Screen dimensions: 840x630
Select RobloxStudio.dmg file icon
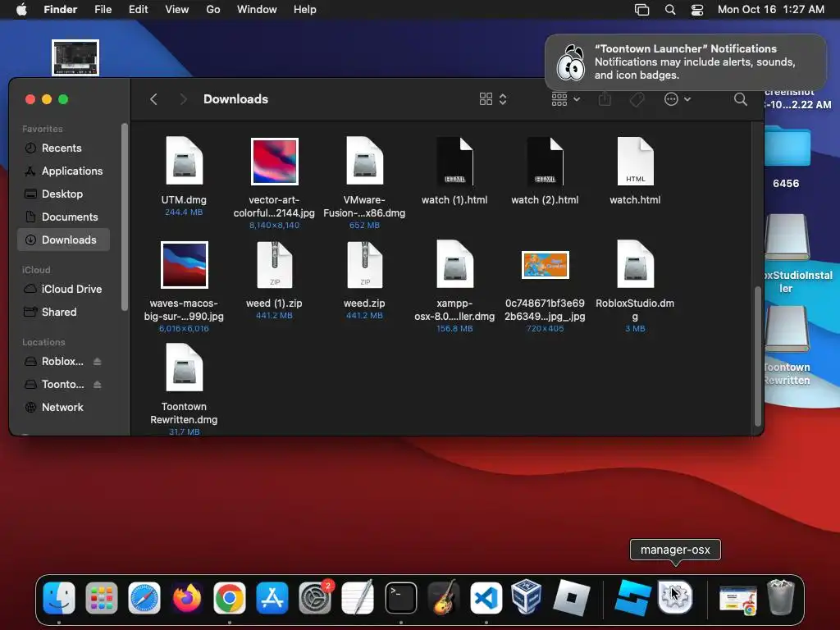[x=636, y=264]
